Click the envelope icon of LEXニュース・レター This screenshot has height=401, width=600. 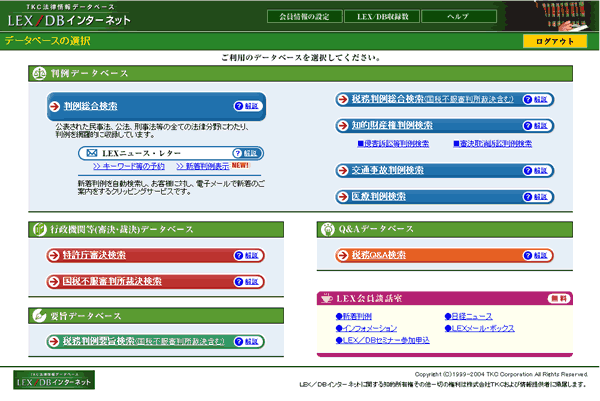[91, 153]
